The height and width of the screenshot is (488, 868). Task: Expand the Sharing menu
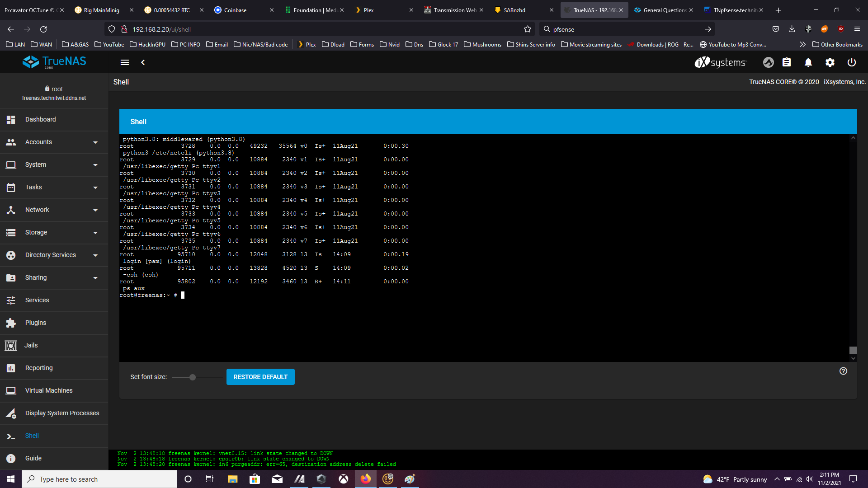pos(54,277)
